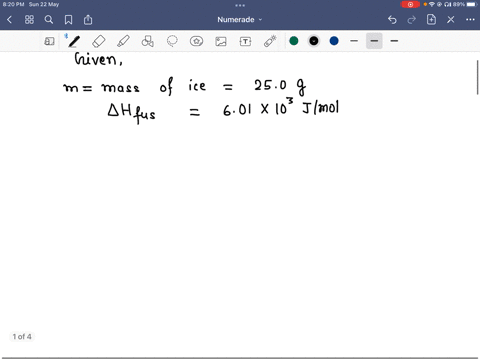Close editing with the X icon
The image size is (480, 360).
[451, 20]
